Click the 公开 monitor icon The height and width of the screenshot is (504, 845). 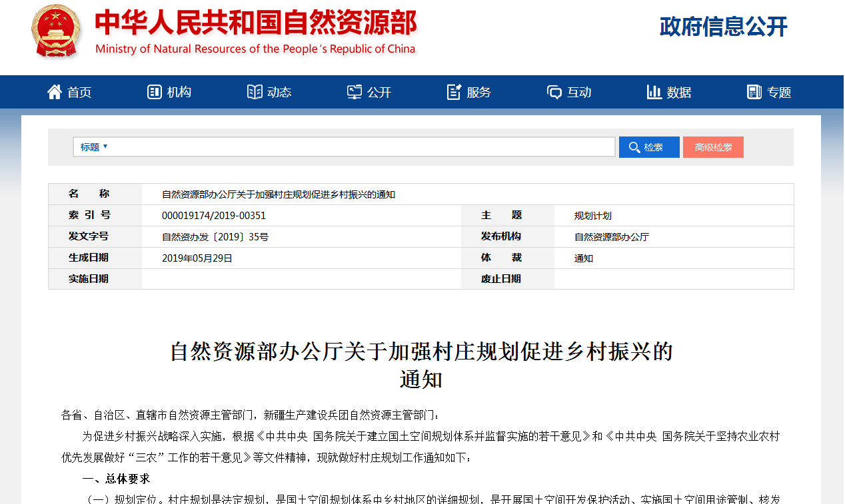click(355, 92)
